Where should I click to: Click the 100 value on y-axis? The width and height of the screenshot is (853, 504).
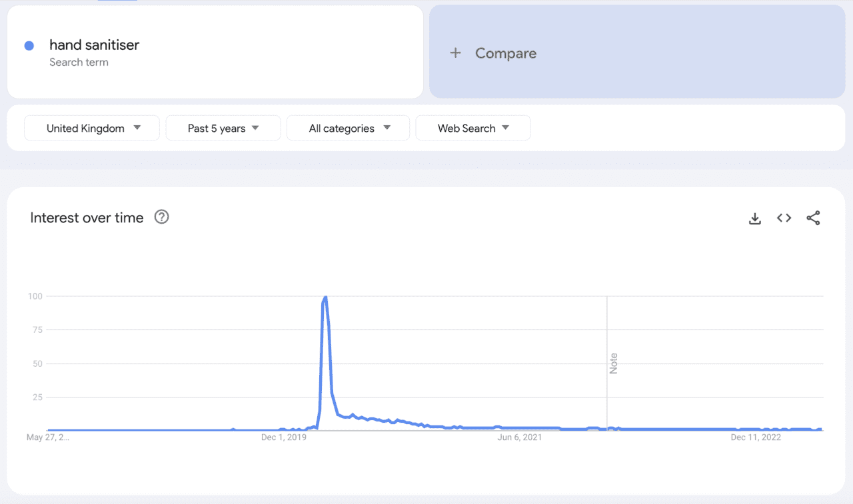[x=35, y=296]
